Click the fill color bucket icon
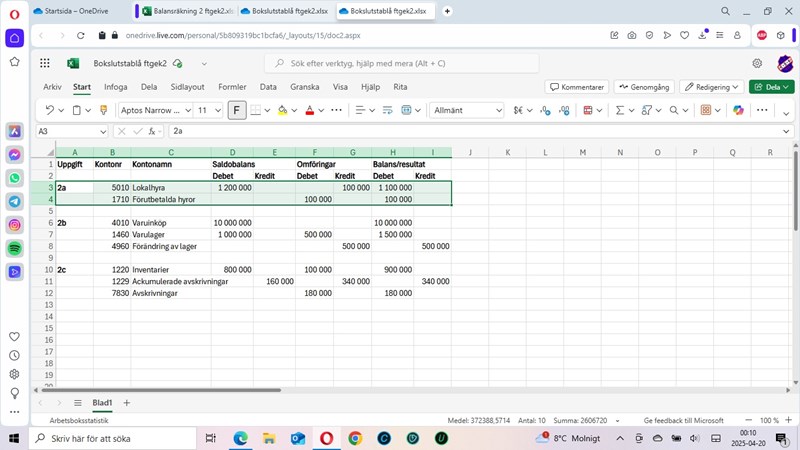The image size is (800, 450). (x=282, y=110)
